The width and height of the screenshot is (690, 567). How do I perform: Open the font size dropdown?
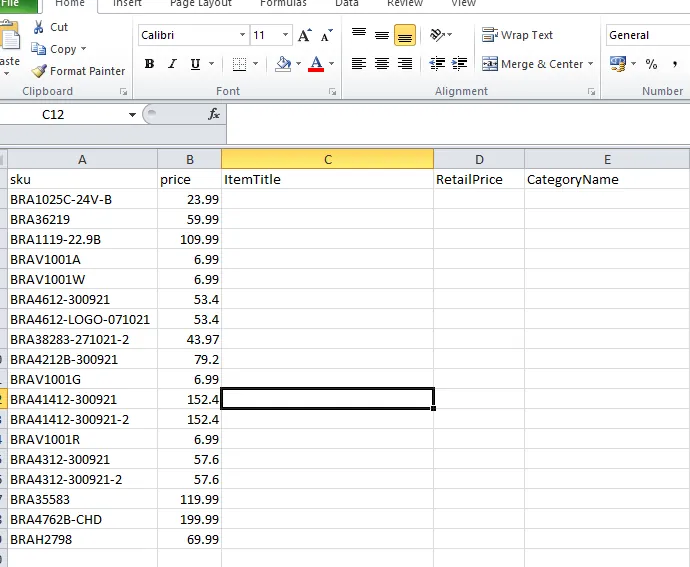[285, 35]
